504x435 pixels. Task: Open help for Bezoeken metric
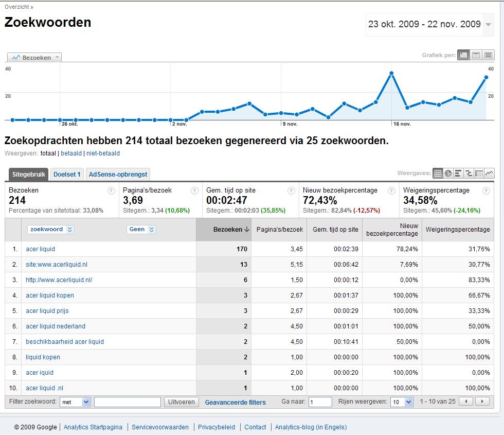coord(111,191)
